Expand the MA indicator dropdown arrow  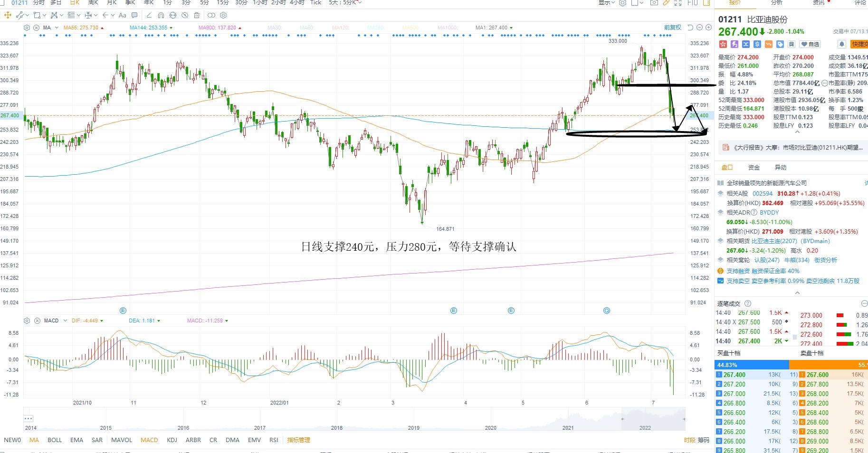[57, 28]
